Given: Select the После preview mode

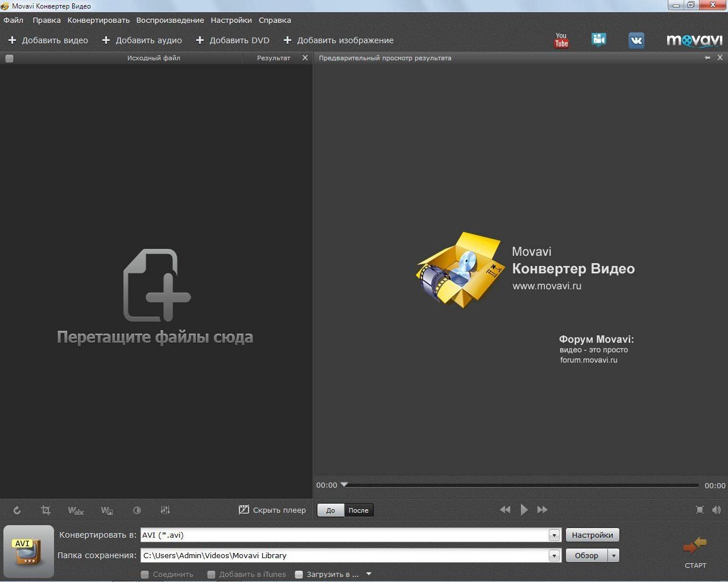Looking at the screenshot, I should pyautogui.click(x=358, y=510).
